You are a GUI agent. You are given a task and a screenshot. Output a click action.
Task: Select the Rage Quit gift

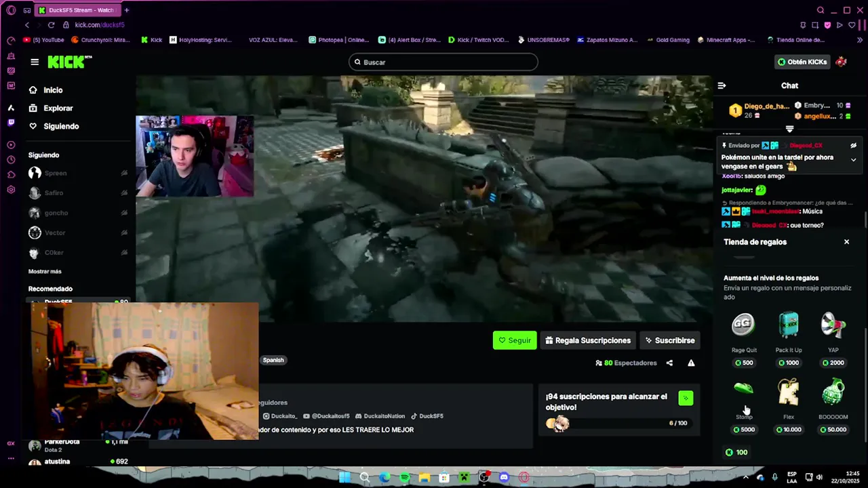pos(743,338)
